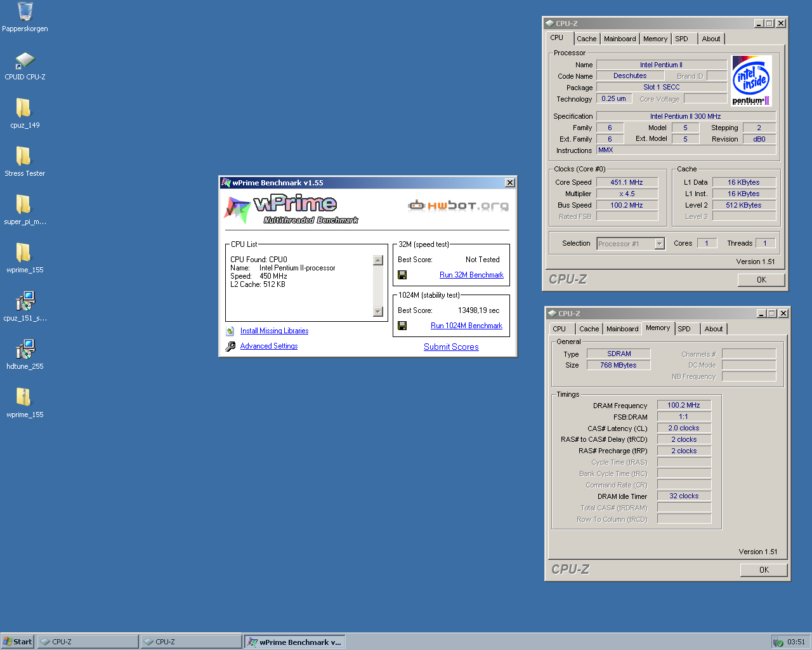The width and height of the screenshot is (812, 650).
Task: Switch to first CPU-Z taskbar button
Action: (x=88, y=642)
